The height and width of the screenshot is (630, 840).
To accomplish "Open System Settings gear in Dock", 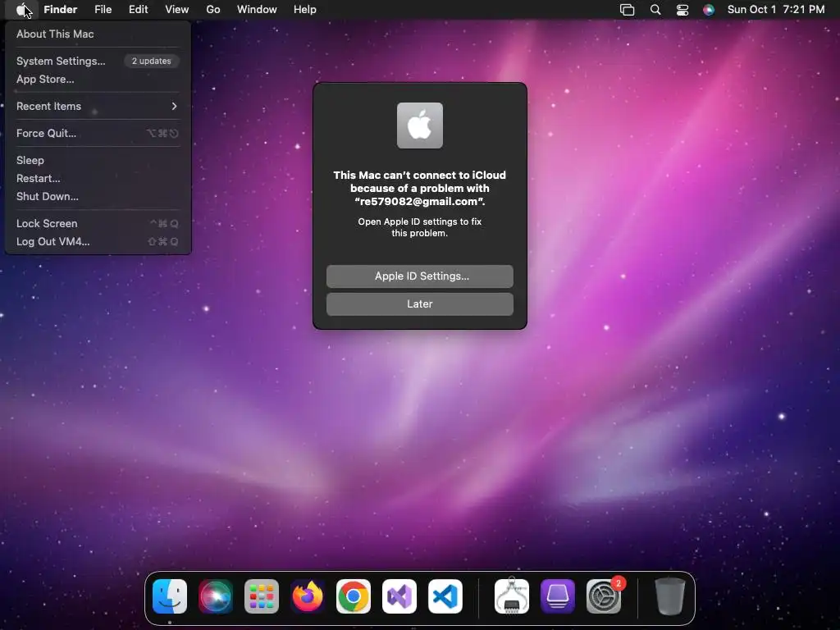I will [604, 596].
